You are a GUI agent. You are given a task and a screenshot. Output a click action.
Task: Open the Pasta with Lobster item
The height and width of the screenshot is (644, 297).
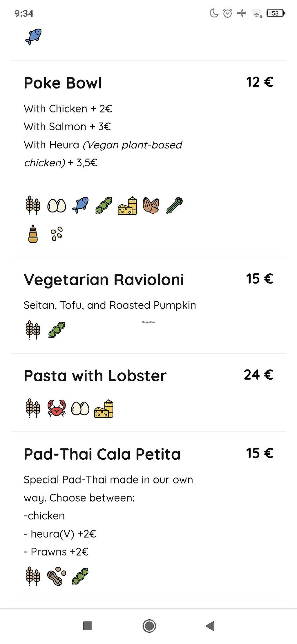pyautogui.click(x=95, y=376)
